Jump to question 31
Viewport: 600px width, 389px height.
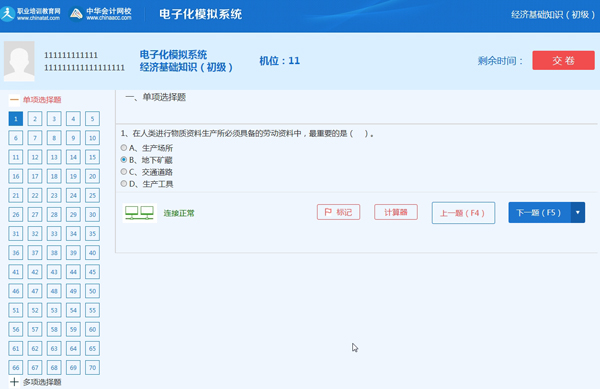point(16,233)
